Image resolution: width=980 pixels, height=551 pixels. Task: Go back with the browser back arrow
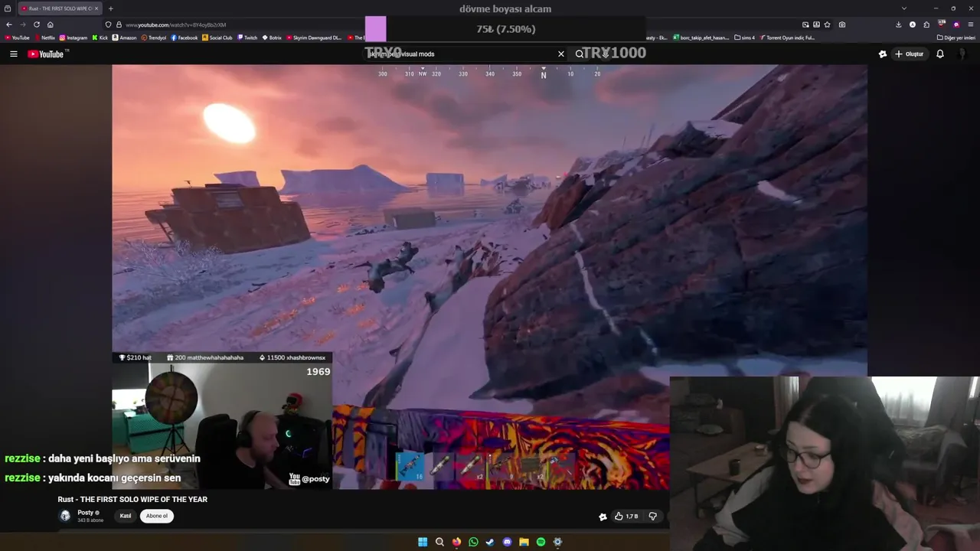click(9, 24)
